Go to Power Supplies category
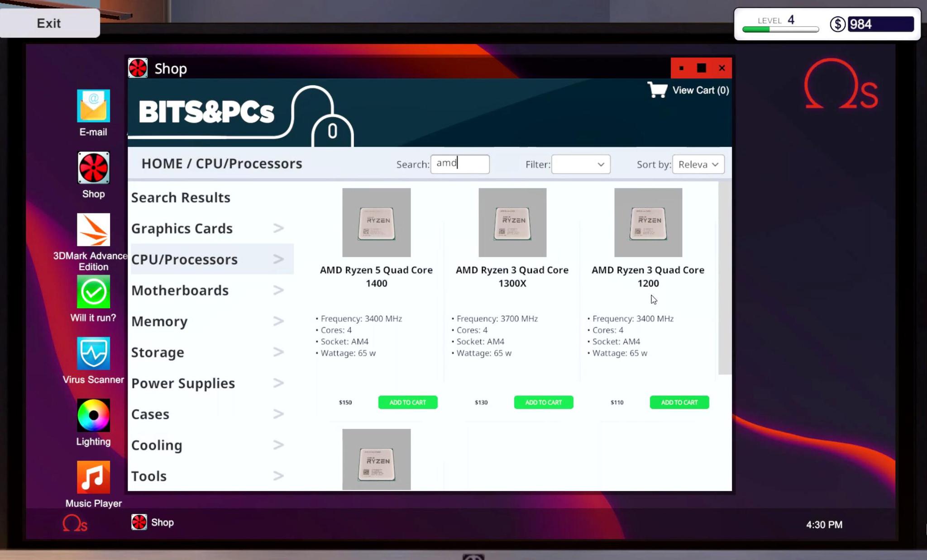Image resolution: width=927 pixels, height=560 pixels. pyautogui.click(x=183, y=384)
